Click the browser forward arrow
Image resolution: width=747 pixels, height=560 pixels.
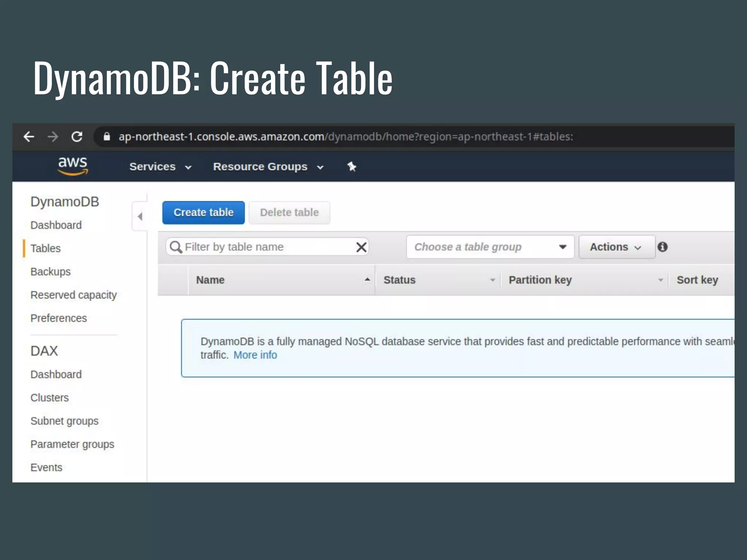53,137
